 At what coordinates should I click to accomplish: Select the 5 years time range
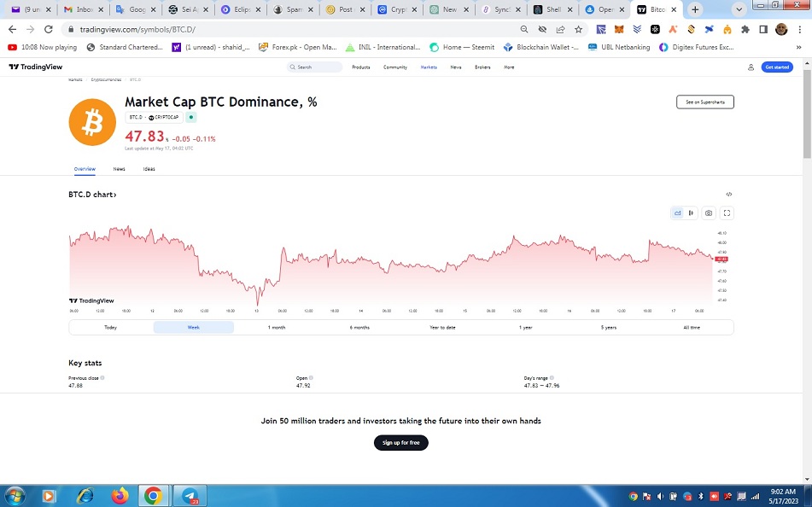pyautogui.click(x=609, y=327)
